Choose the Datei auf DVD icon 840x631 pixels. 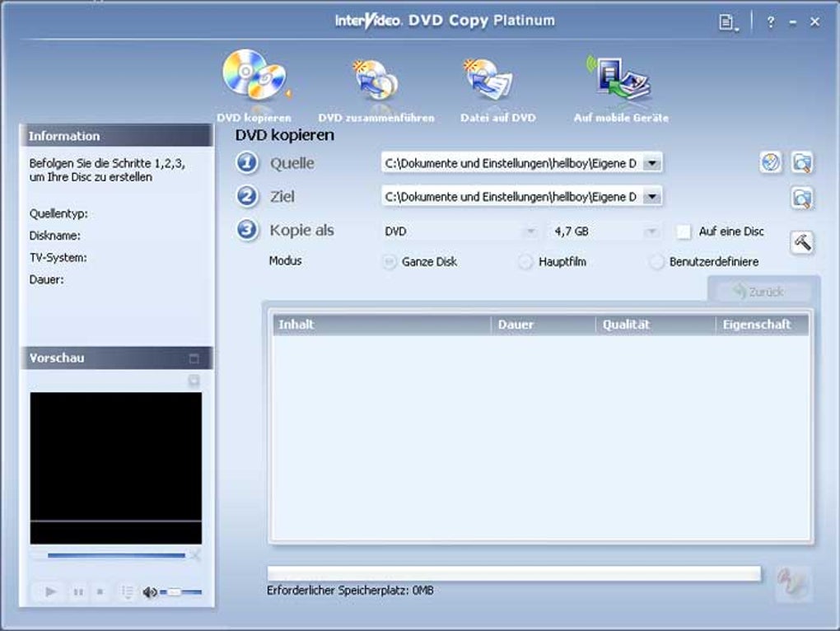pyautogui.click(x=488, y=79)
